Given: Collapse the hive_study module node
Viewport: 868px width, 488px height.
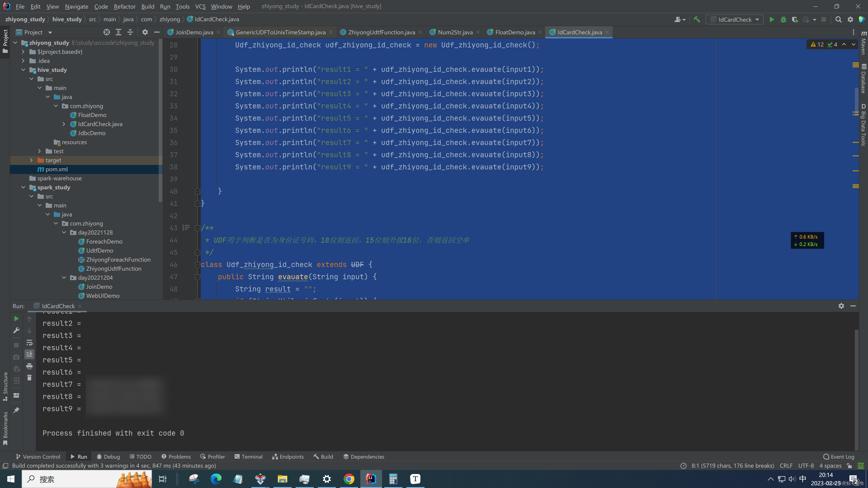Looking at the screenshot, I should tap(23, 70).
